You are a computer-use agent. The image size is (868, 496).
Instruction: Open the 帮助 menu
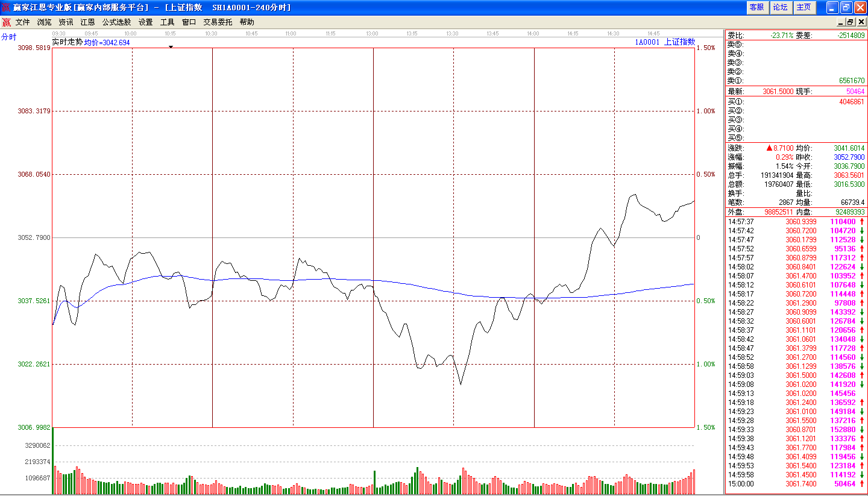coord(247,22)
